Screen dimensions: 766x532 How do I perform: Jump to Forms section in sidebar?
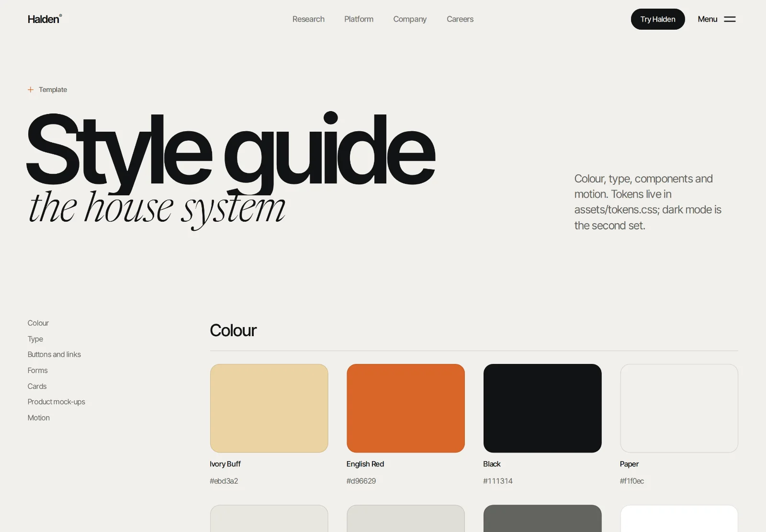(x=38, y=371)
